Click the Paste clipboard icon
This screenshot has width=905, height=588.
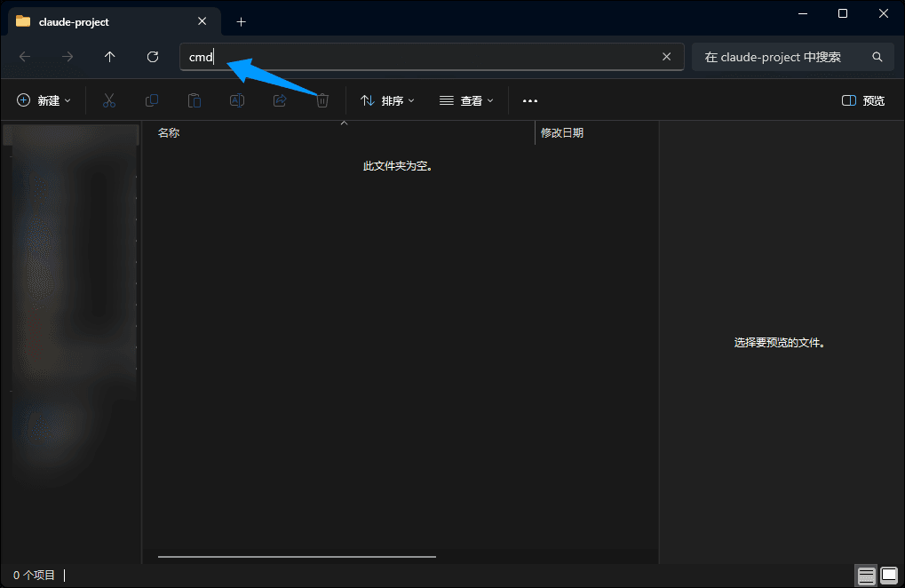[x=194, y=100]
